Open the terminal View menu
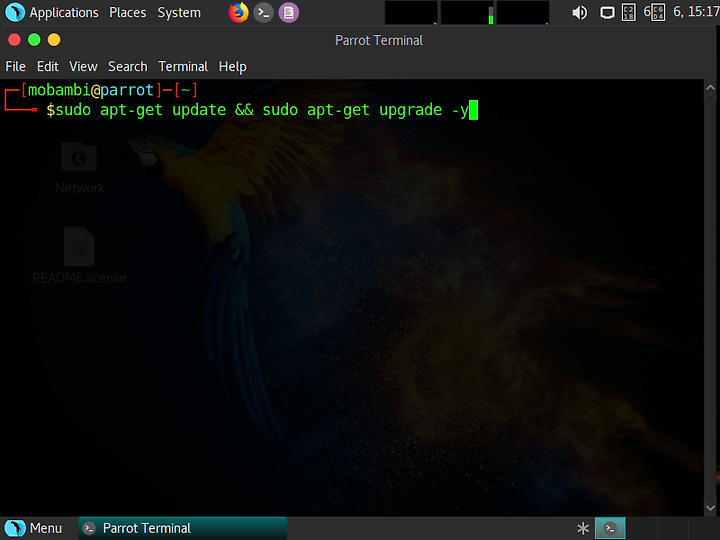The image size is (720, 540). 83,67
